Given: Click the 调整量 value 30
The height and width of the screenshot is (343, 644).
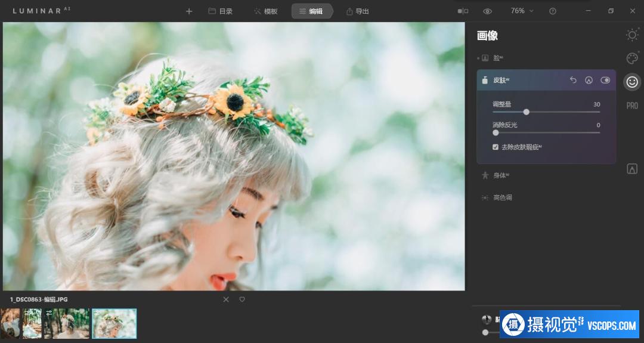Looking at the screenshot, I should (597, 104).
